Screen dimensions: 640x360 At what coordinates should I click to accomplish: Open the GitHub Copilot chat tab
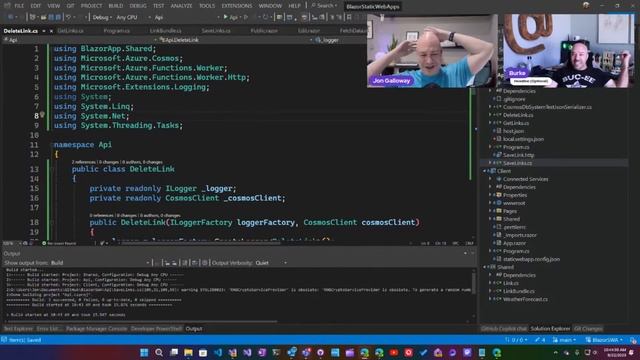click(504, 329)
